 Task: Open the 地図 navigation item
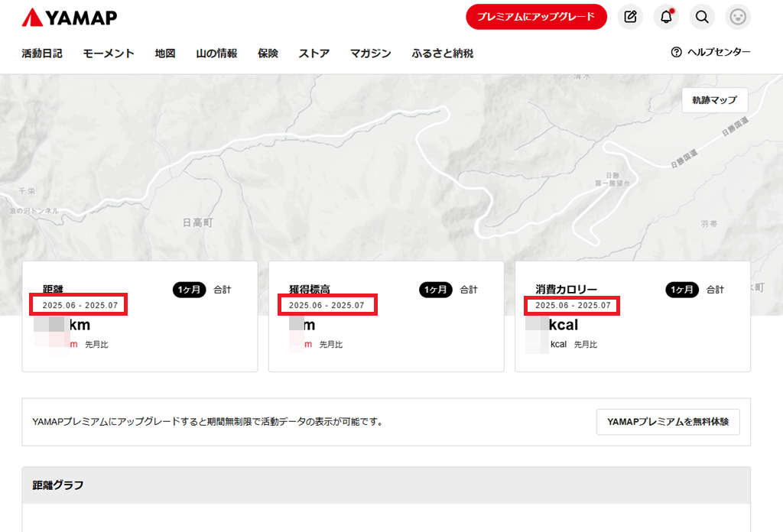pyautogui.click(x=165, y=54)
